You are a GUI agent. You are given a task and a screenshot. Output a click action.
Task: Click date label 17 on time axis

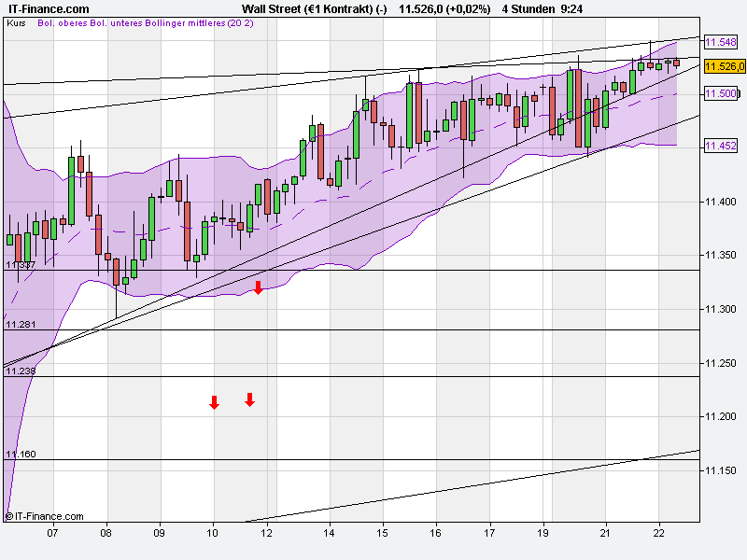(489, 533)
